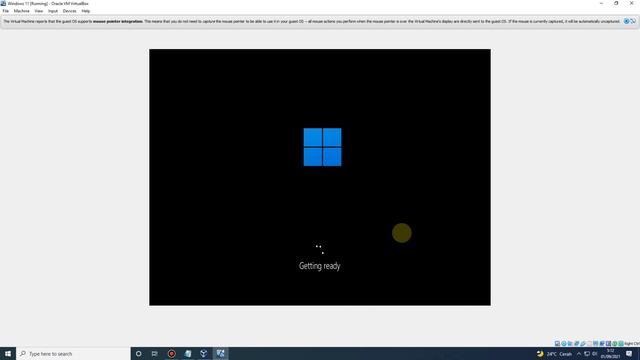Click the 'Getting ready' text
This screenshot has height=360, width=640.
click(x=320, y=266)
